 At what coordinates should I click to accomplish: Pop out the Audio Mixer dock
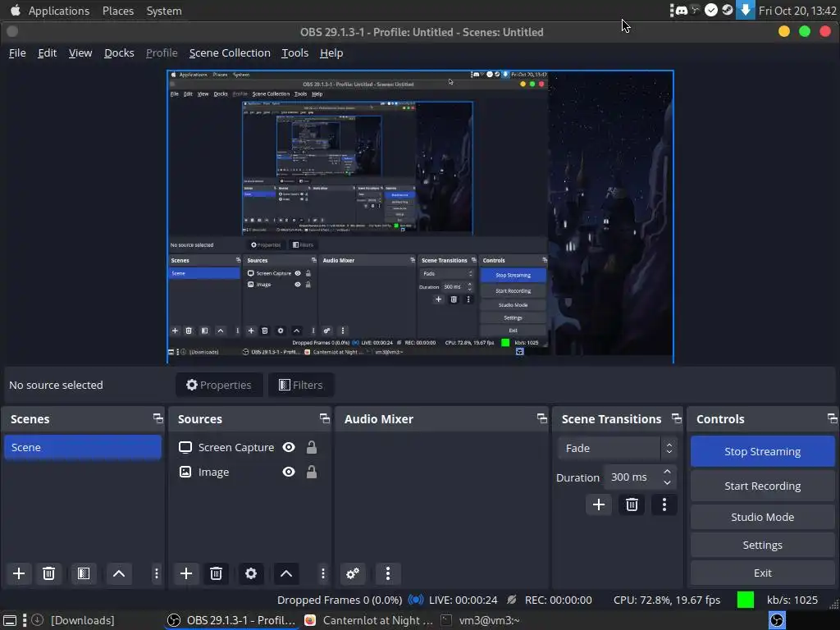542,418
